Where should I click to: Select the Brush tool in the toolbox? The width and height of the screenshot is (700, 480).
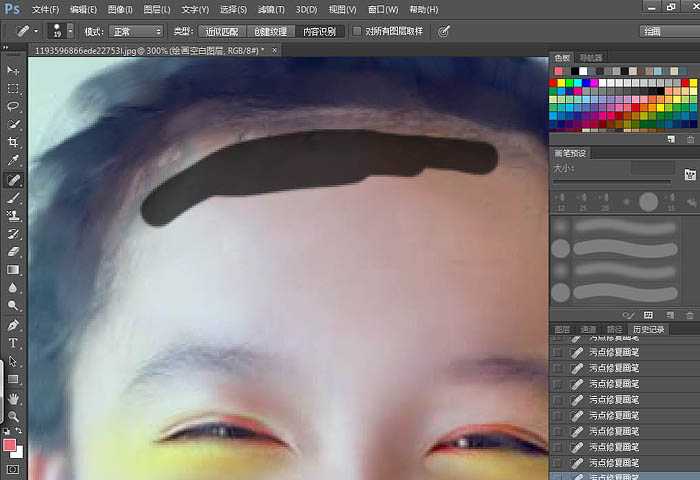[13, 198]
